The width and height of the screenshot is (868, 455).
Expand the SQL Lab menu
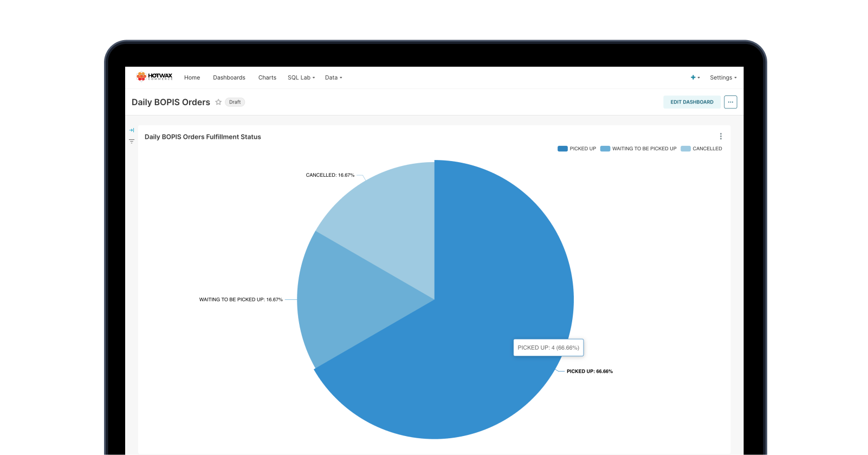(x=301, y=78)
